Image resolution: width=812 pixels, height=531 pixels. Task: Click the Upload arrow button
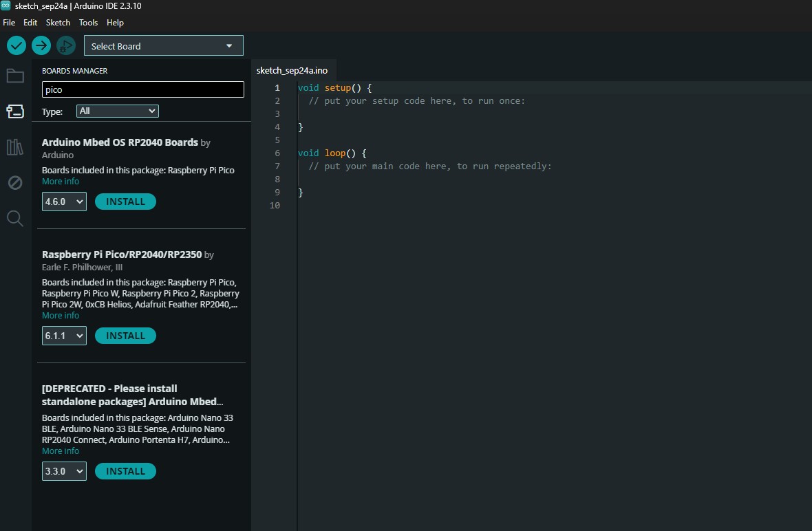point(41,45)
